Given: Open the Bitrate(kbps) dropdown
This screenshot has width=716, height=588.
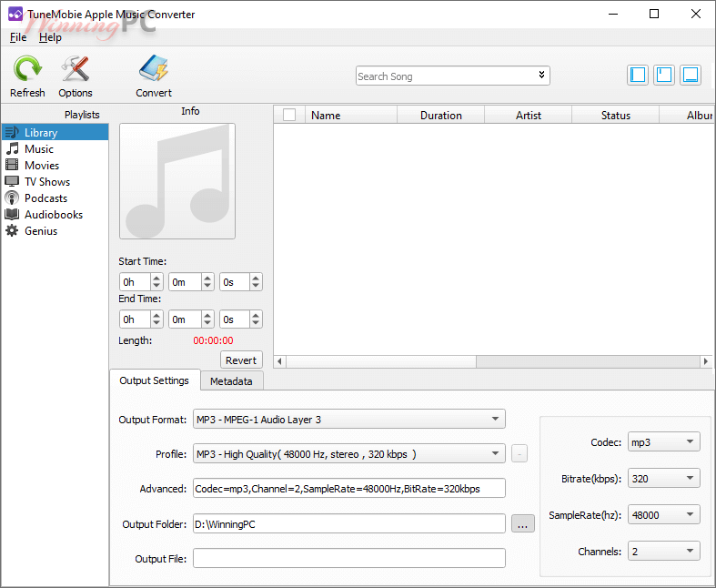Looking at the screenshot, I should 664,479.
